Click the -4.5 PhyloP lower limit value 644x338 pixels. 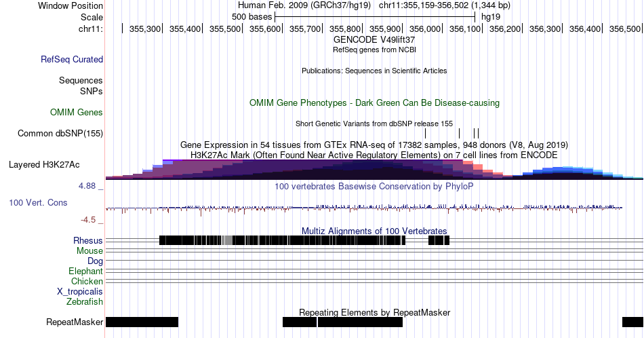tap(88, 220)
